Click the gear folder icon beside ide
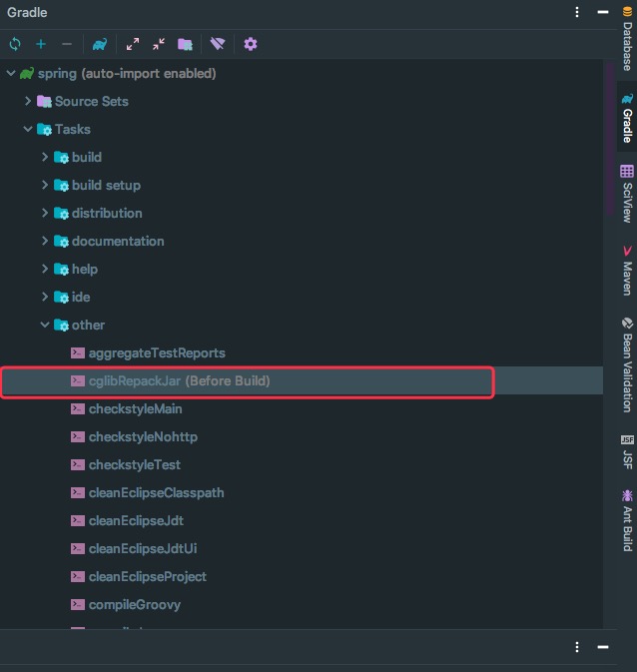The height and width of the screenshot is (672, 637). point(61,297)
